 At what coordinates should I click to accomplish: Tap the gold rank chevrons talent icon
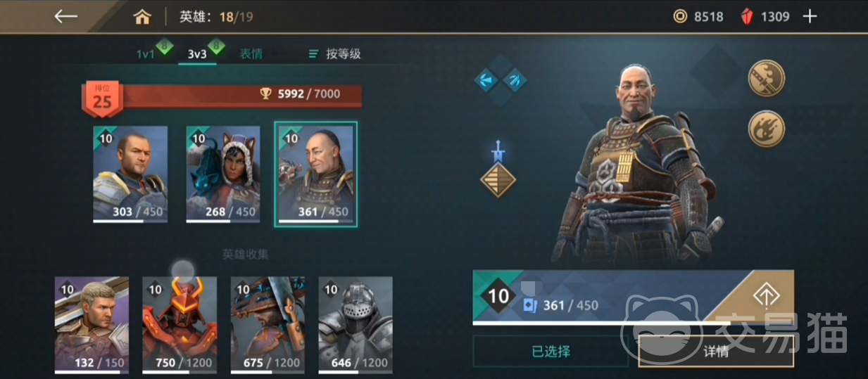click(x=498, y=179)
